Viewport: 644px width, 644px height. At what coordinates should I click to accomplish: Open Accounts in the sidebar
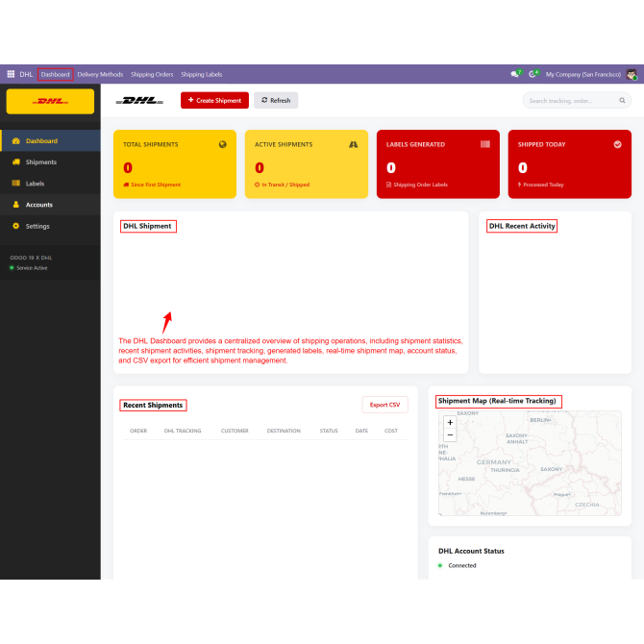pos(50,205)
